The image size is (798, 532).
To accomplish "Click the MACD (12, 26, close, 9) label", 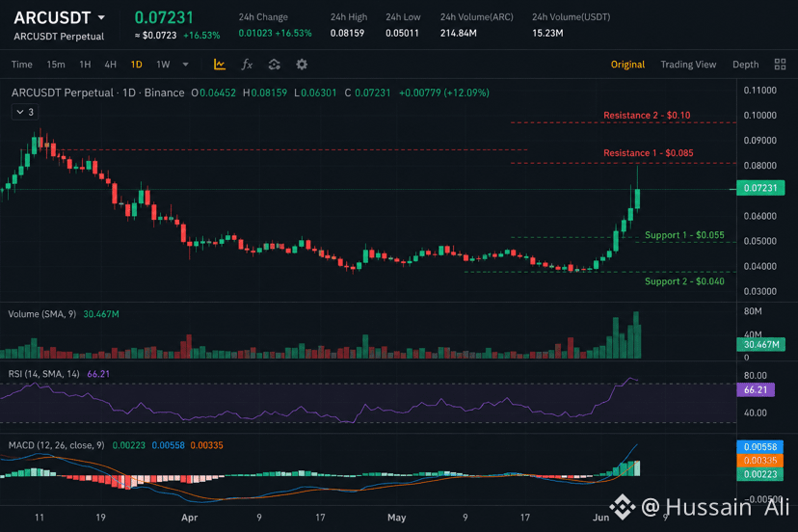I will (56, 445).
